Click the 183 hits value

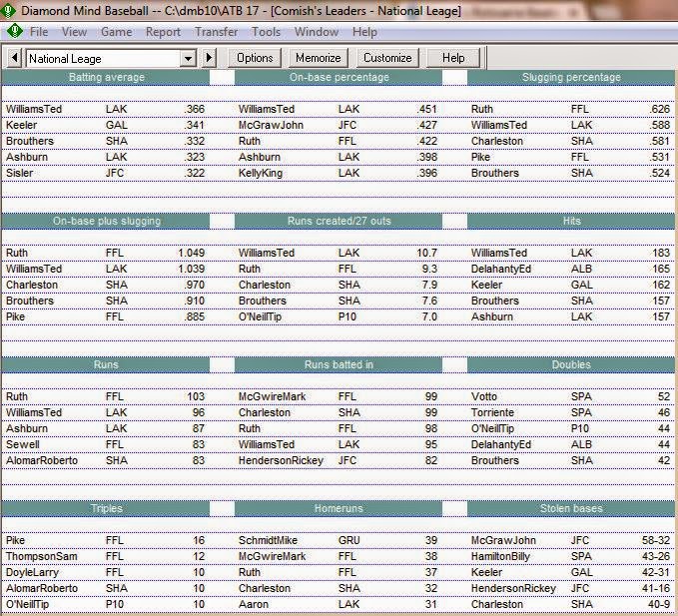click(x=661, y=254)
